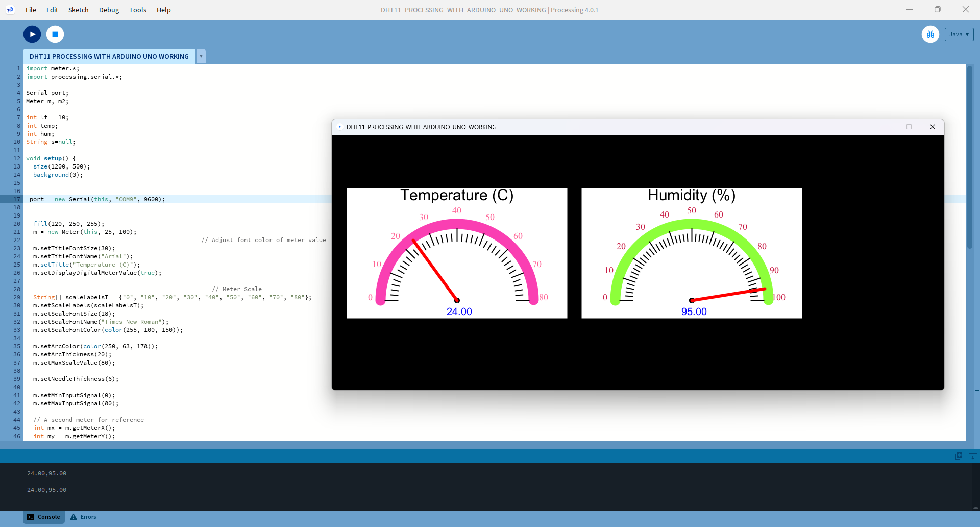Open the Help menu
Viewport: 980px width, 527px height.
click(x=163, y=10)
